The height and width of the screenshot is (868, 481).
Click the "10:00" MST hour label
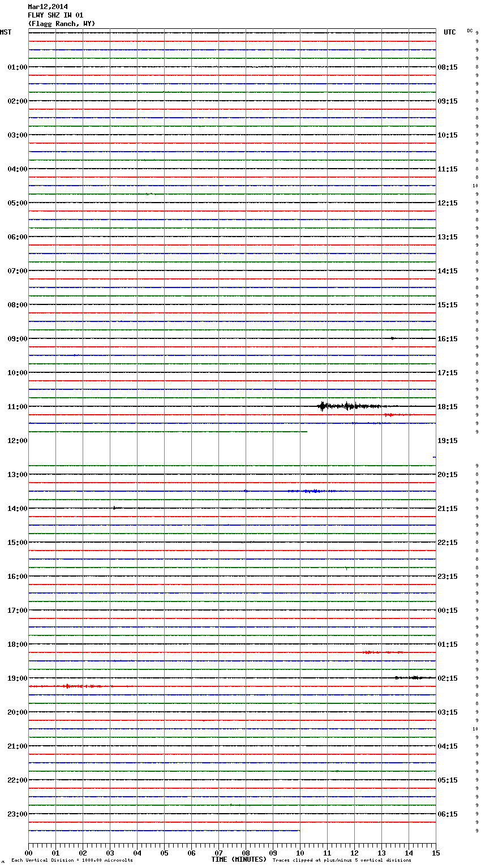17,373
